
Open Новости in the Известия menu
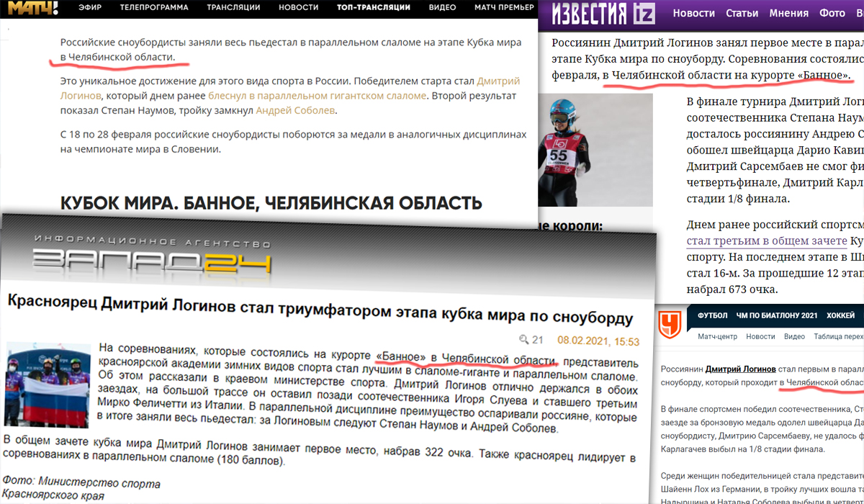coord(693,13)
